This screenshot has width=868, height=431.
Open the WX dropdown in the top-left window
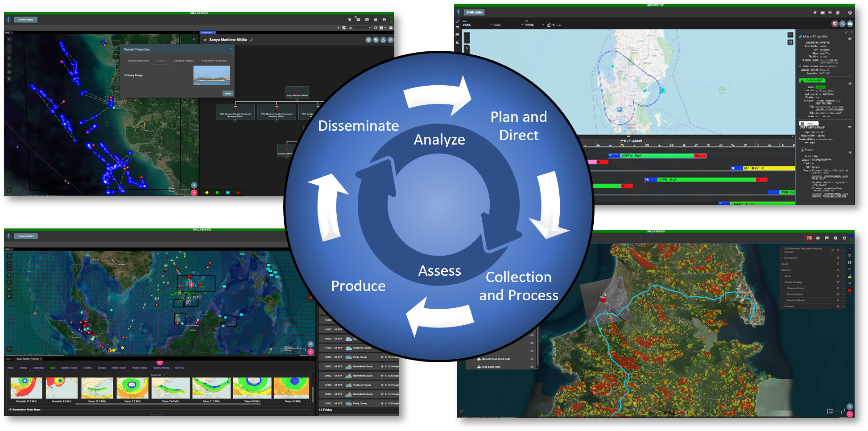point(360,28)
